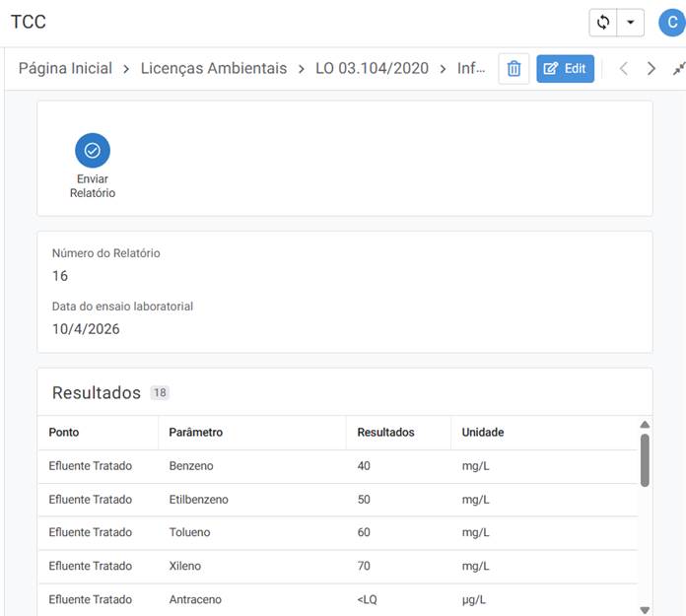Click scrollbar up arrow in results table
Screen dimensions: 686x616
click(645, 425)
